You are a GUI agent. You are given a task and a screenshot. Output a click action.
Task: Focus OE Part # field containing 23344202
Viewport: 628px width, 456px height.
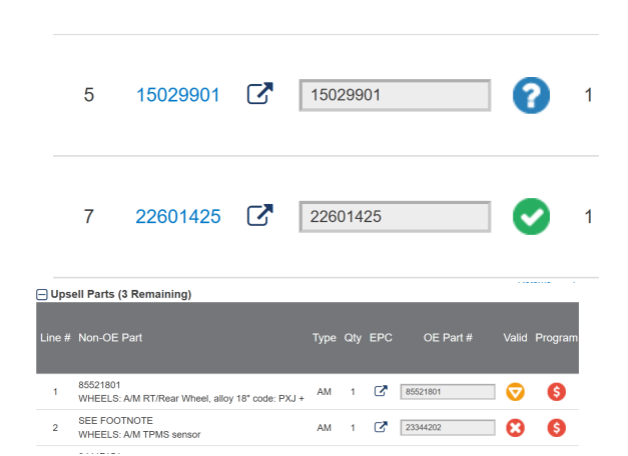[447, 428]
